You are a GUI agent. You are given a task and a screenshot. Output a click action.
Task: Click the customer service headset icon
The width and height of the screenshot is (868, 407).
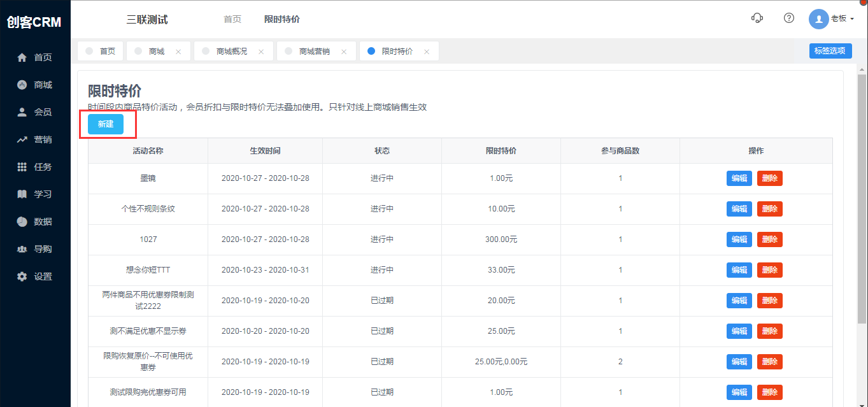coord(757,18)
